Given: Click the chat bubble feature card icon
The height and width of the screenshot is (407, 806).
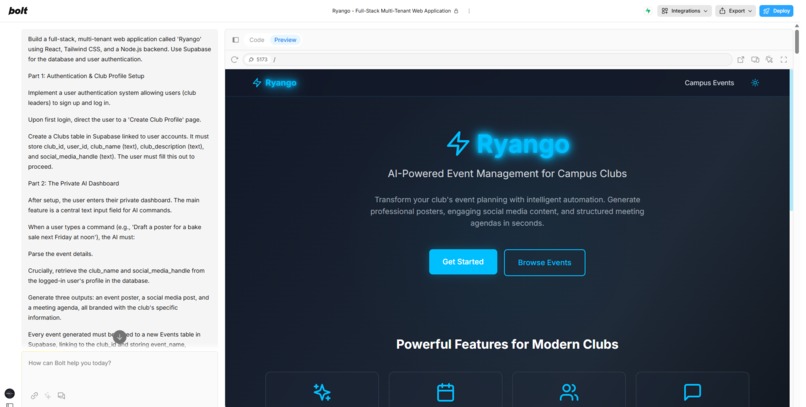Looking at the screenshot, I should [692, 392].
